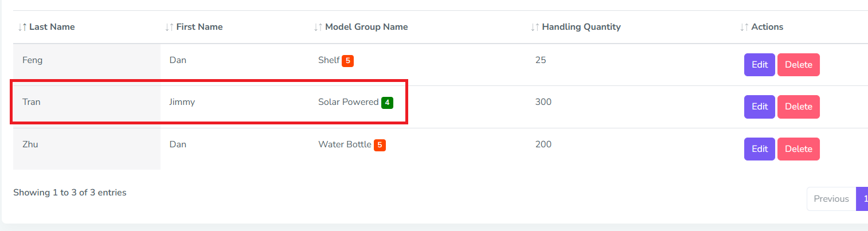Click the Water Bottle model group text

point(345,144)
